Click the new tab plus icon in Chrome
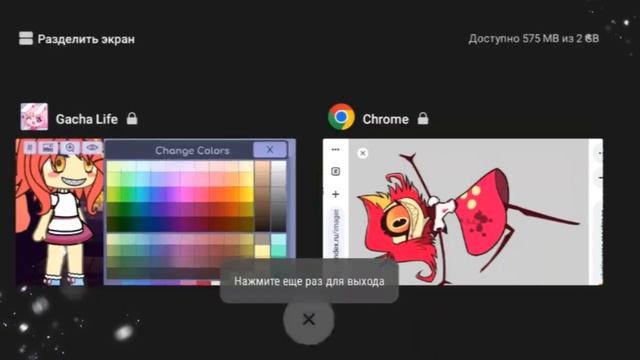This screenshot has height=360, width=640. tap(336, 194)
